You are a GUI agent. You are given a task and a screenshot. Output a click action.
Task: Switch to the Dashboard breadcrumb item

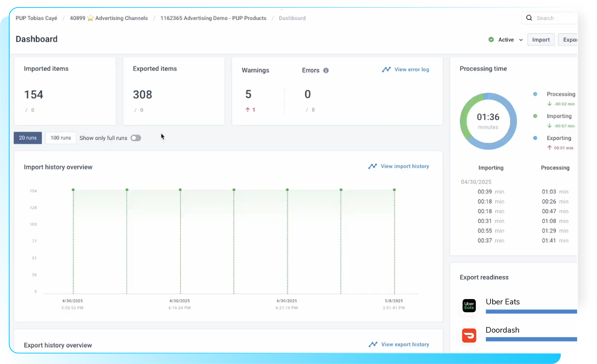tap(292, 18)
